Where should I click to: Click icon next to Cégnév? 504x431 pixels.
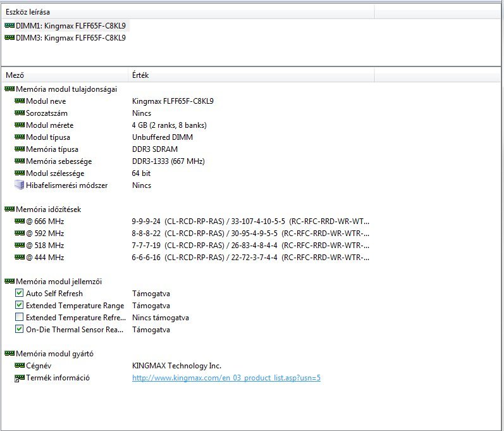coord(20,365)
